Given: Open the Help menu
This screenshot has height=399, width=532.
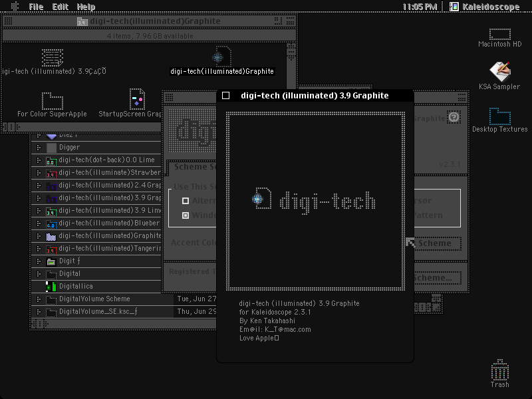Looking at the screenshot, I should [86, 7].
